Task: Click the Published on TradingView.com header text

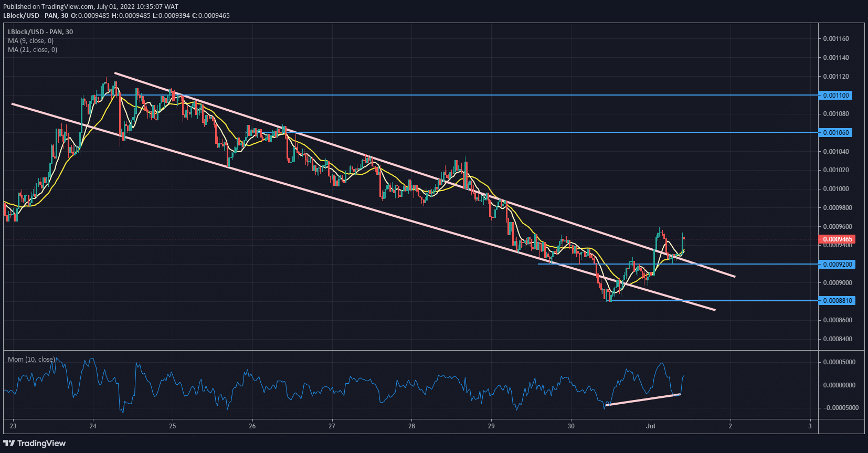Action: pos(91,7)
